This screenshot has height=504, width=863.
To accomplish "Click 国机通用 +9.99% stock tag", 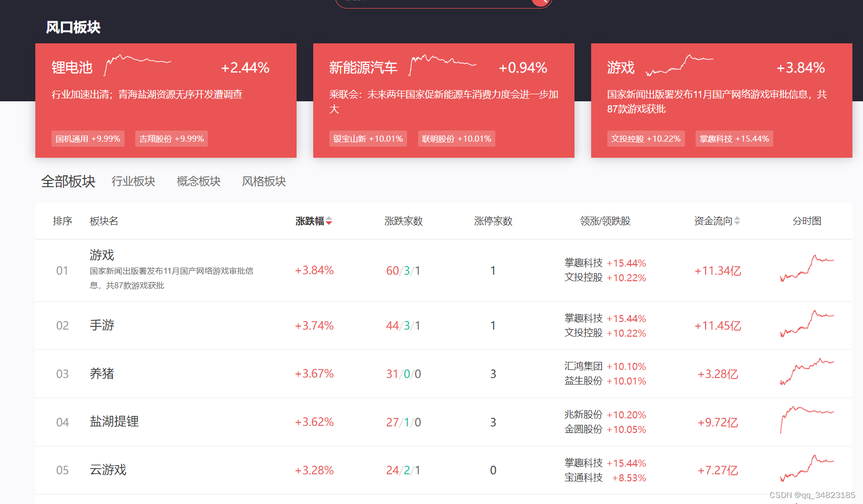I will pyautogui.click(x=88, y=139).
